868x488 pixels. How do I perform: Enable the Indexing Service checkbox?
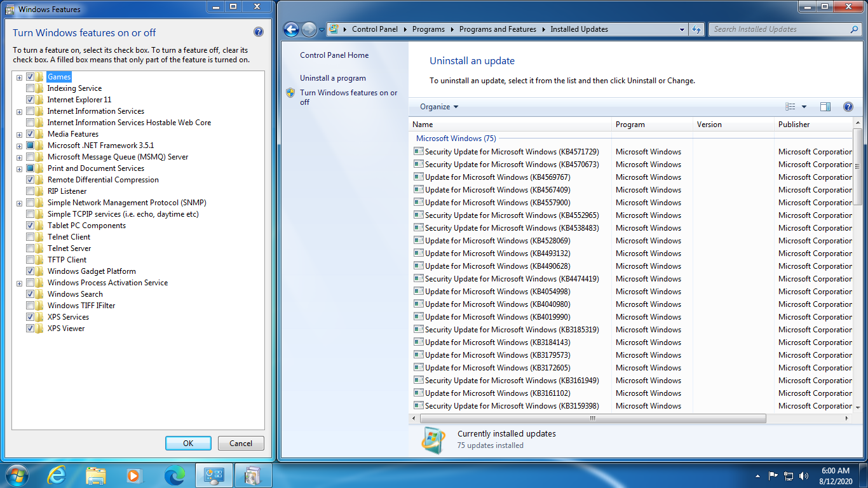[x=30, y=88]
